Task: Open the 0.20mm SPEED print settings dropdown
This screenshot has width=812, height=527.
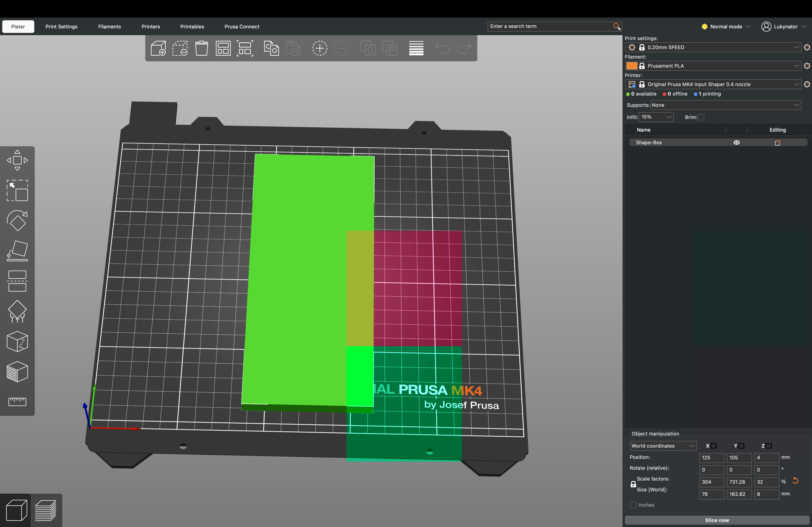Action: point(713,47)
